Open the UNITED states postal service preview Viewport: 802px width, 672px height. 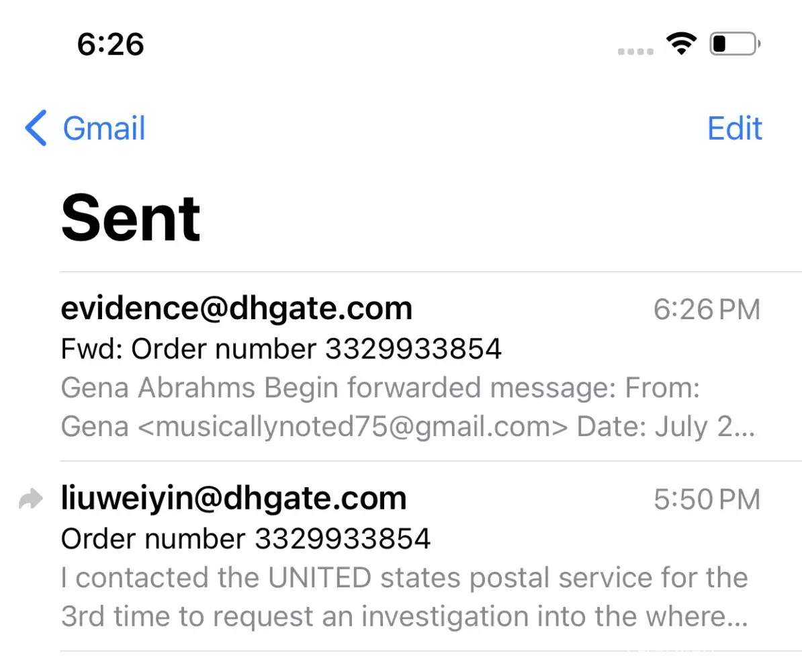404,578
